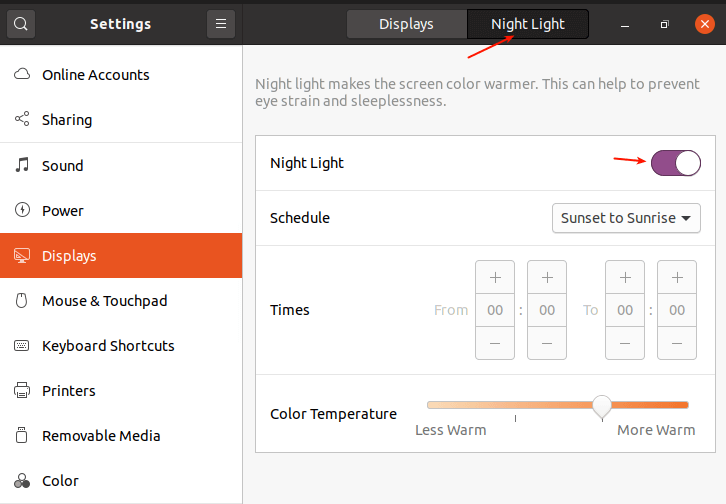726x504 pixels.
Task: Turn off the Night Light switch
Action: [675, 163]
